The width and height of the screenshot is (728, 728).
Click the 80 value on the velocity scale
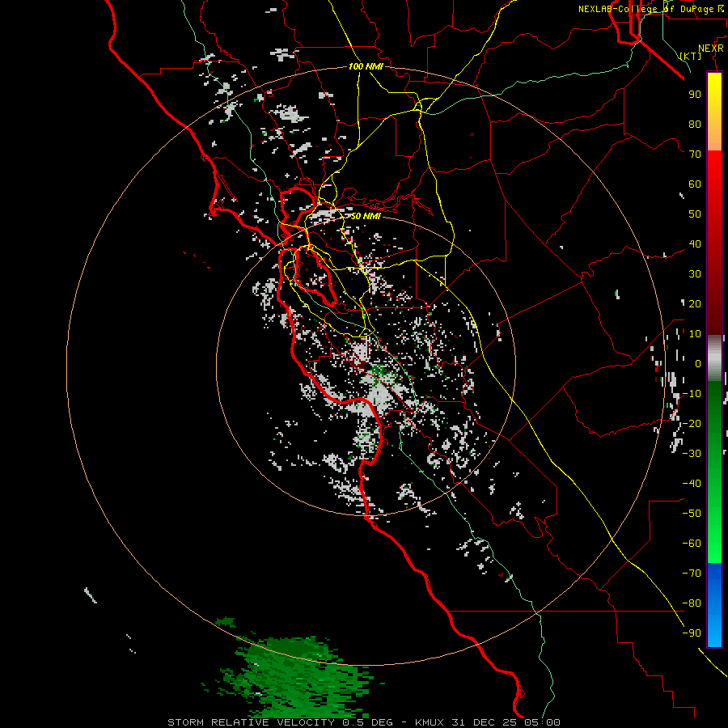tap(695, 124)
